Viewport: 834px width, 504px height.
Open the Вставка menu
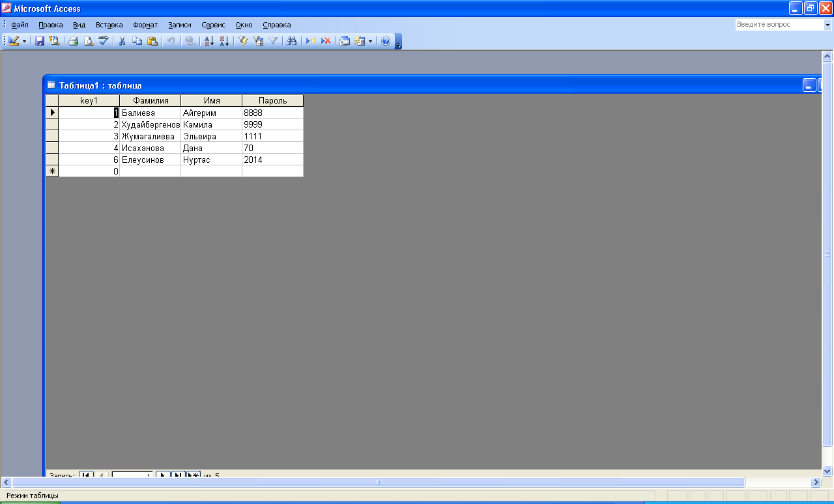coord(109,25)
